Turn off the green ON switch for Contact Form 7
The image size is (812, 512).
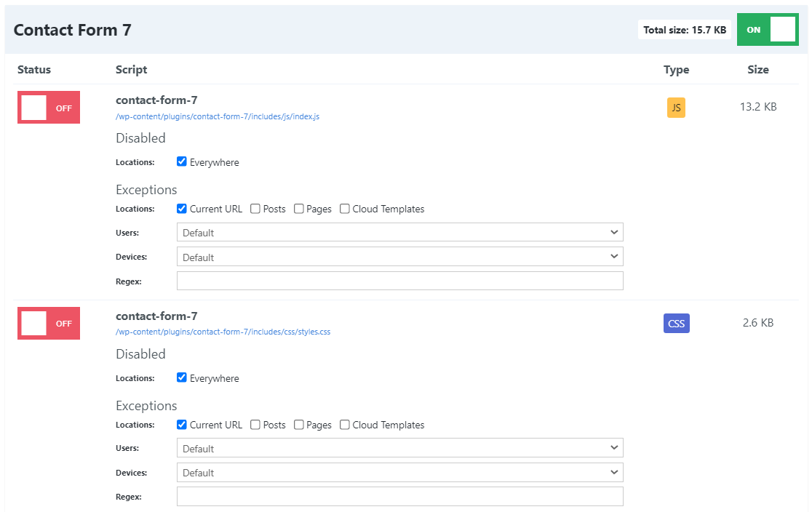pos(768,30)
